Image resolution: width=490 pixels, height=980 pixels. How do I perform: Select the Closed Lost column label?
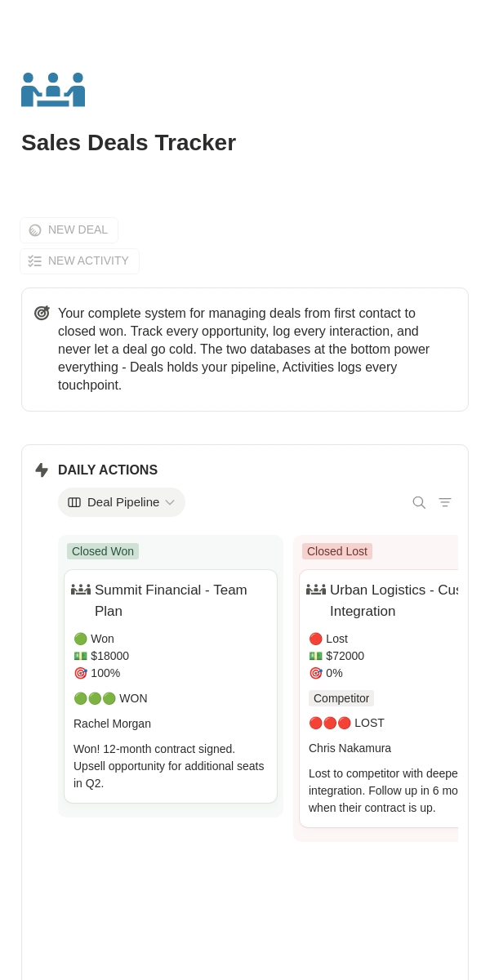coord(337,551)
